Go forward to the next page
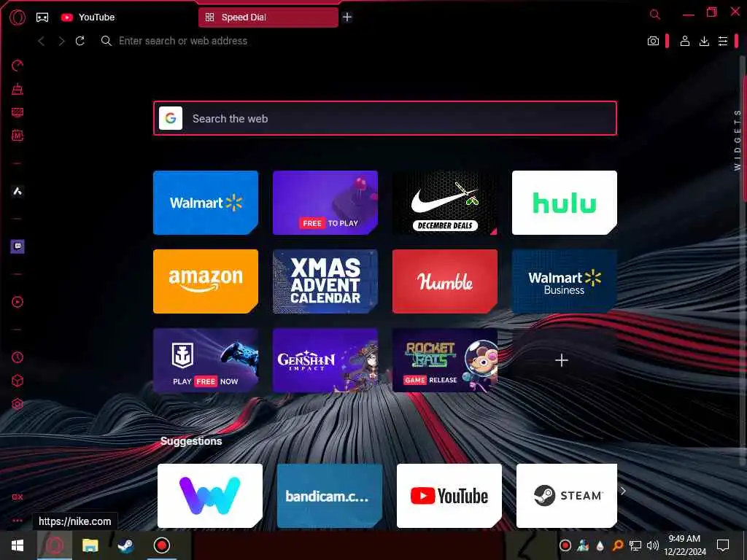This screenshot has height=560, width=747. (61, 41)
